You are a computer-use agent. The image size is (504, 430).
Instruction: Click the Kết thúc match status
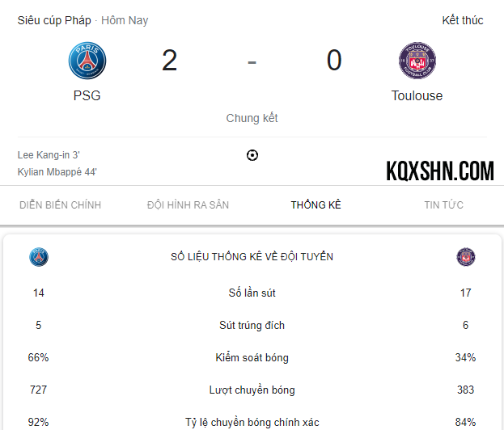click(463, 20)
